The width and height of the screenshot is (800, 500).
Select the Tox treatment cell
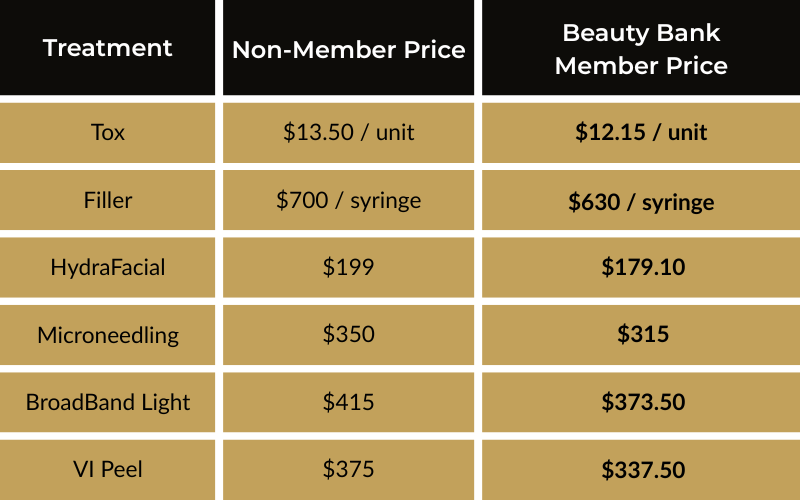pyautogui.click(x=108, y=132)
